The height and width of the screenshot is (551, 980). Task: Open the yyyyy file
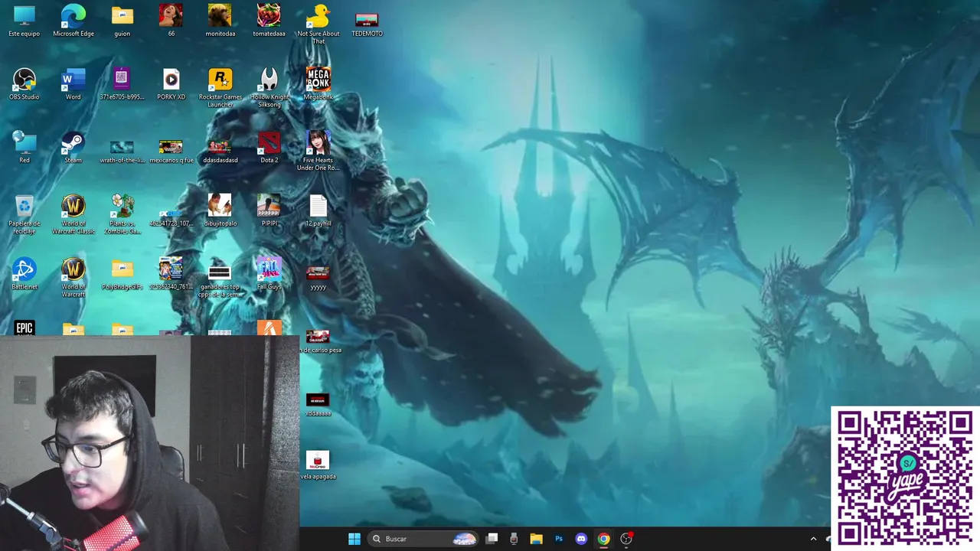[x=318, y=278]
